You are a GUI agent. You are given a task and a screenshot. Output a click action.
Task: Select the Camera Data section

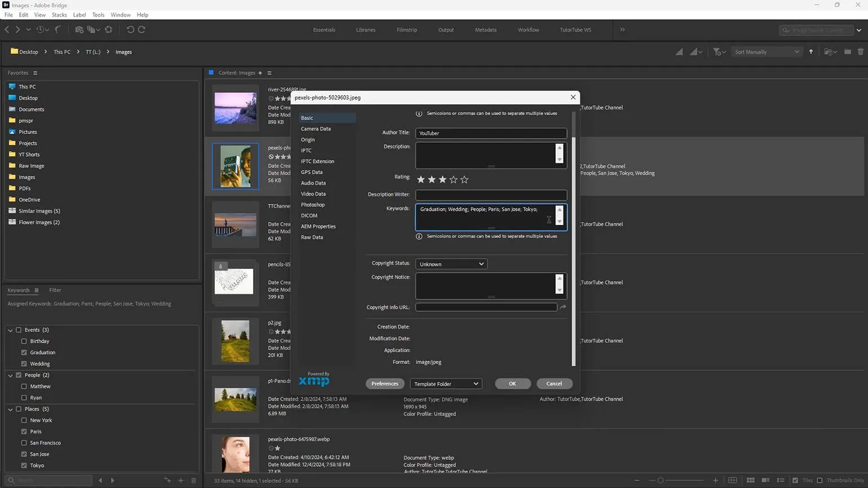316,129
